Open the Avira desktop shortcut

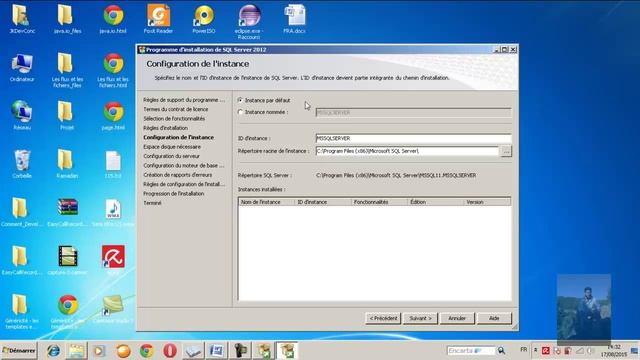[113, 260]
